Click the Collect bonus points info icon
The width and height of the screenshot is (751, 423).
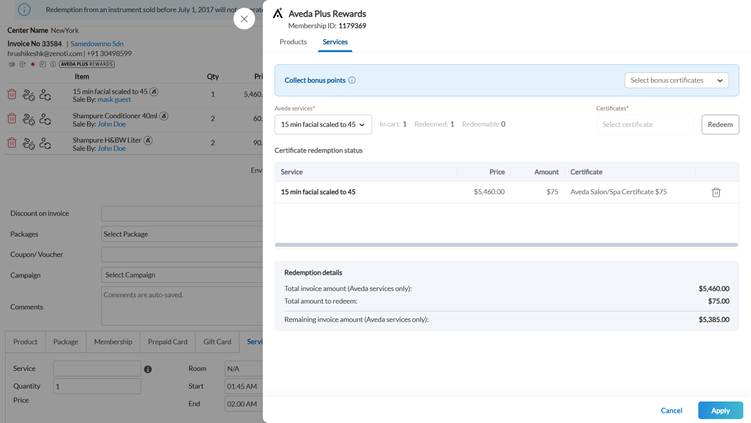pyautogui.click(x=352, y=80)
